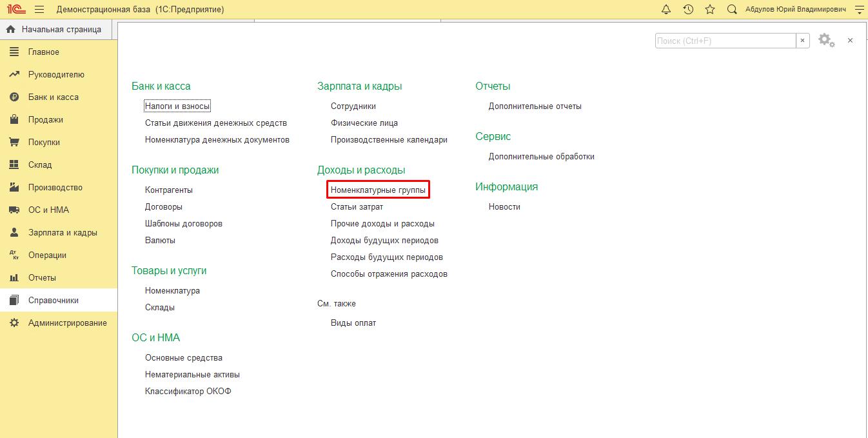
Task: Open Производственные календари link
Action: 389,139
